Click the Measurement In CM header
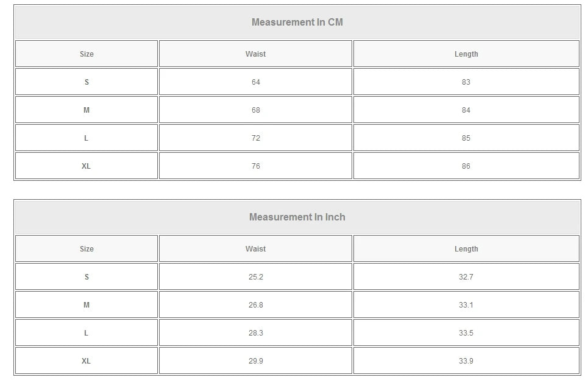This screenshot has width=588, height=380. 297,23
